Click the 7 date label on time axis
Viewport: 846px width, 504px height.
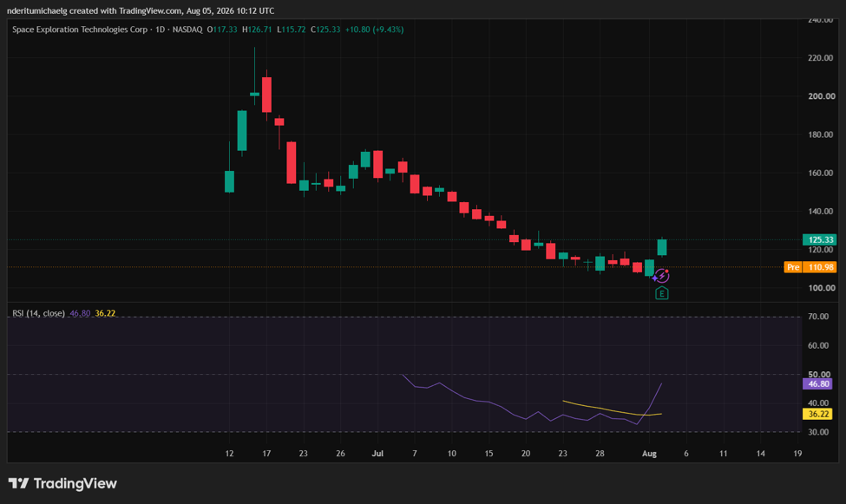point(415,454)
